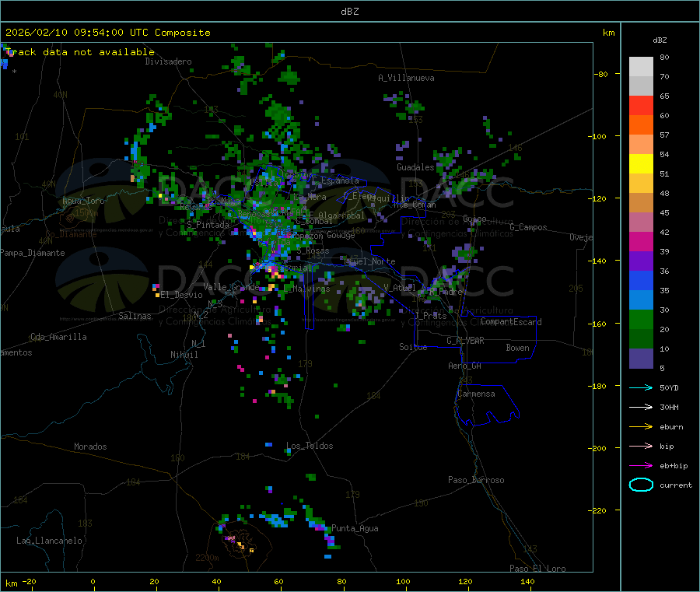Click the 'Salinas' location label
Viewport: 700px width, 592px height.
(135, 316)
